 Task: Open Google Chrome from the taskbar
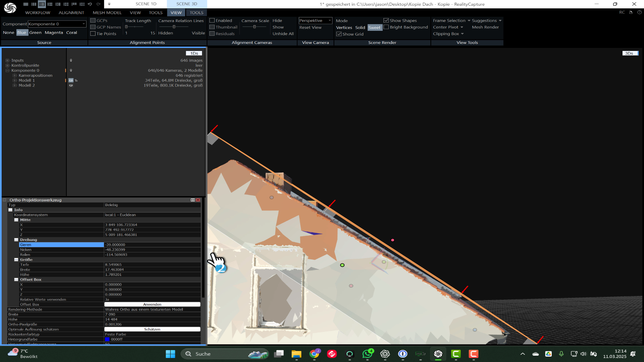(x=314, y=354)
